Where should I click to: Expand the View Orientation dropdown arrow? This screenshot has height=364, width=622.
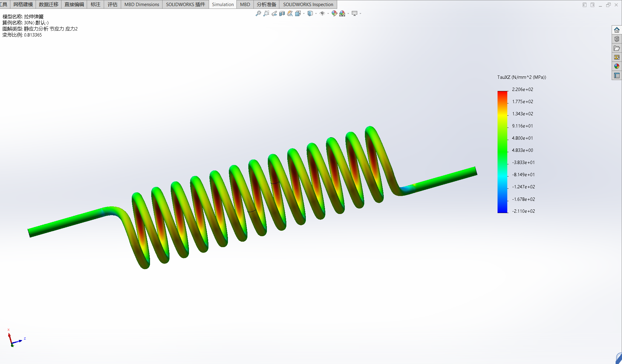(x=304, y=13)
